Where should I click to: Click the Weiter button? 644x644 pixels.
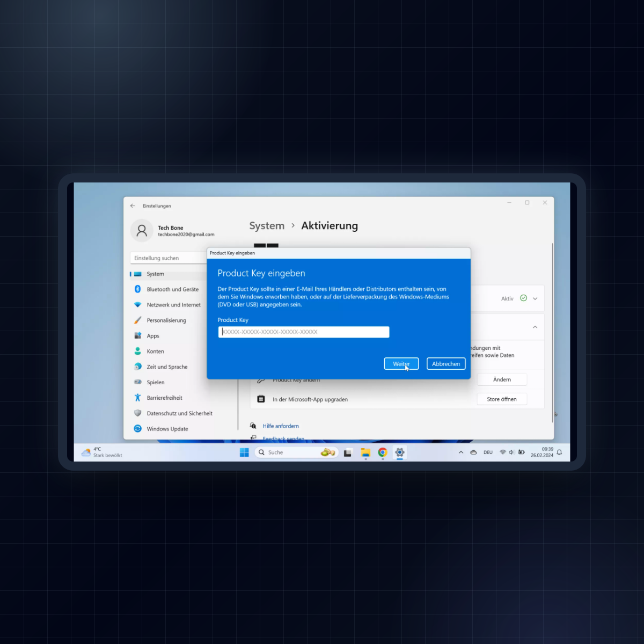click(401, 364)
